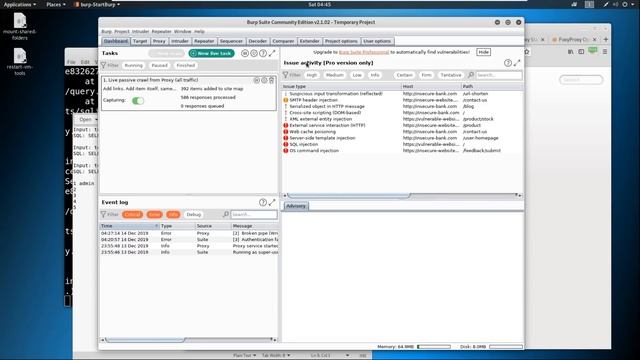Viewport: 640px width, 360px height.
Task: Toggle Tentative confidence filter
Action: [x=451, y=75]
